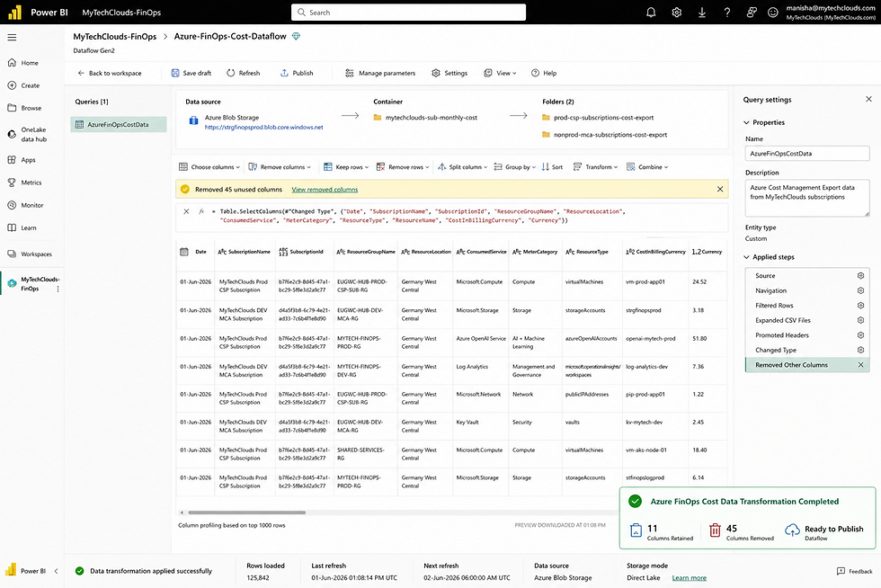Open the notifications bell icon
881x588 pixels.
point(651,13)
